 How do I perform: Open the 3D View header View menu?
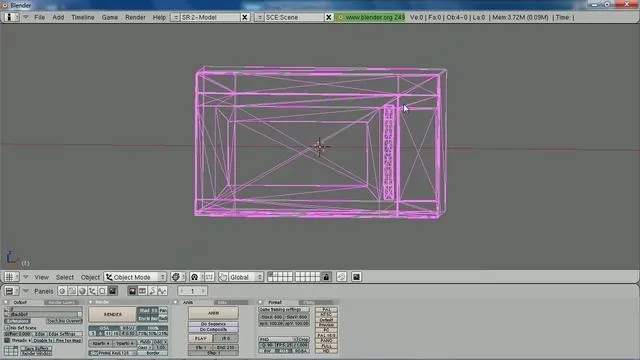coord(42,277)
